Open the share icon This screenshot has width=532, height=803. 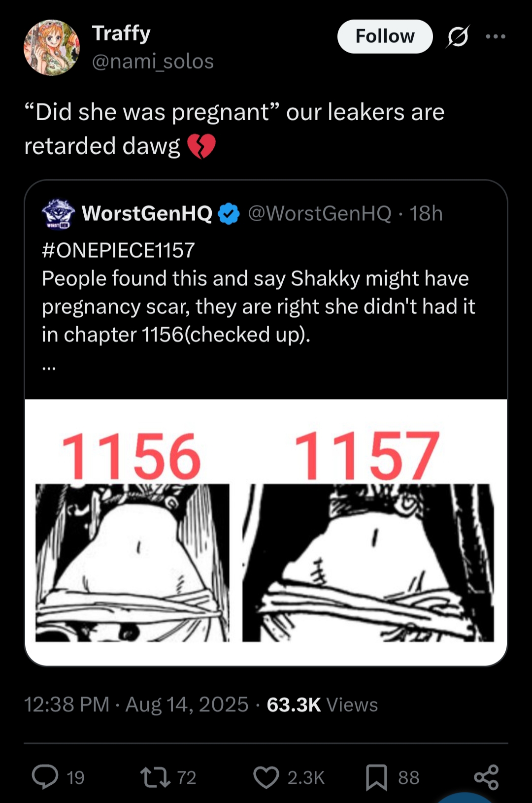[x=486, y=777]
